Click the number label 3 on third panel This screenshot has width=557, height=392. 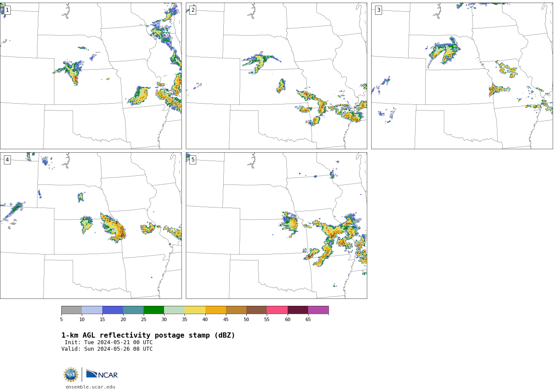378,10
